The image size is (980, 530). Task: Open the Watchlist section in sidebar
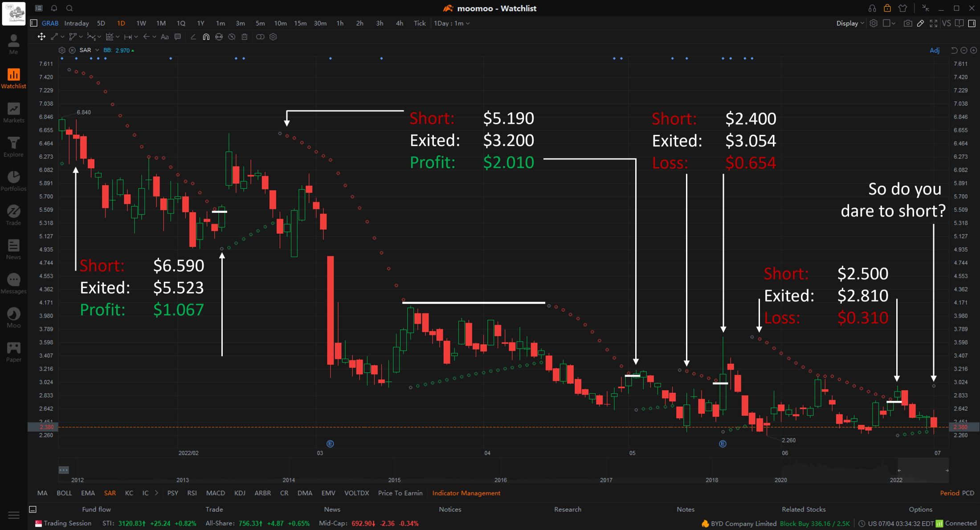point(13,79)
